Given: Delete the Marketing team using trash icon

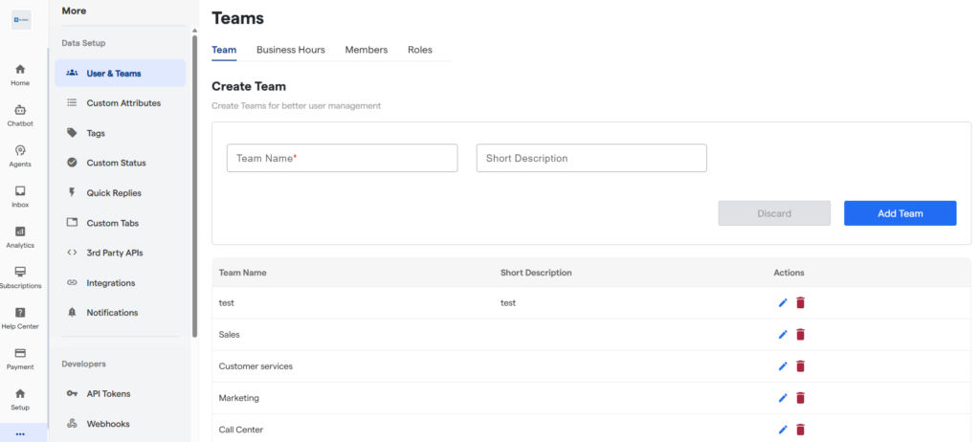Looking at the screenshot, I should coord(801,398).
